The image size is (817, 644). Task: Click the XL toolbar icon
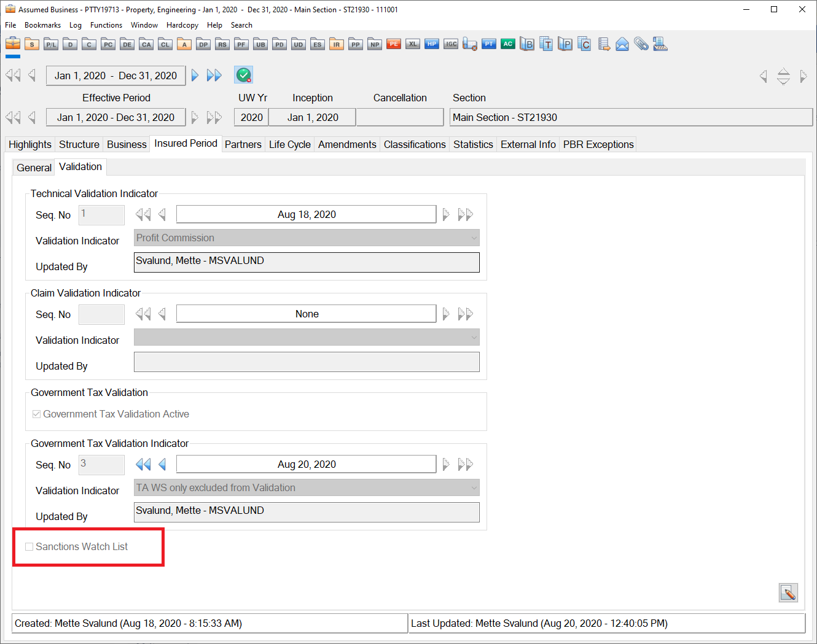coord(413,44)
